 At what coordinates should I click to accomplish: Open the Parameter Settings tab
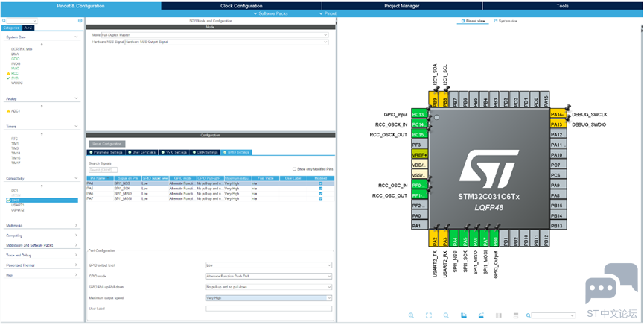[x=106, y=152]
